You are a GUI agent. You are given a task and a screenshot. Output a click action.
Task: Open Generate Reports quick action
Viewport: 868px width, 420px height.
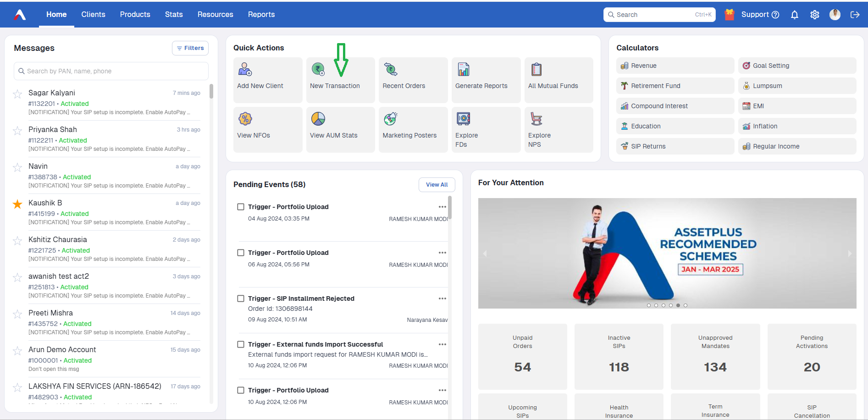click(x=486, y=80)
